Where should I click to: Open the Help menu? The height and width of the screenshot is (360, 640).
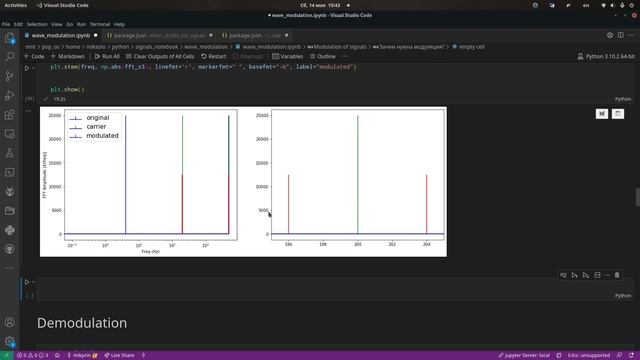[x=119, y=24]
